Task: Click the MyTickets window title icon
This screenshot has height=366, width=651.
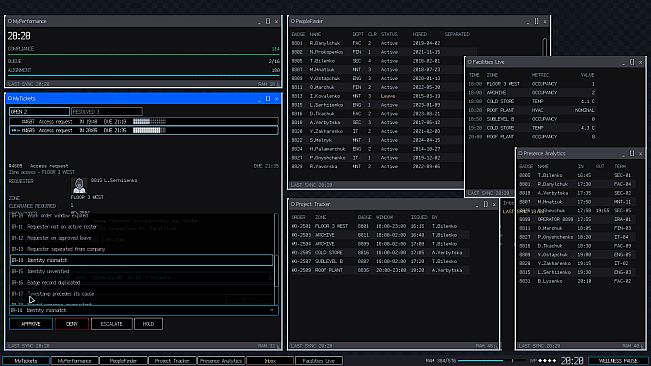Action: pos(10,99)
